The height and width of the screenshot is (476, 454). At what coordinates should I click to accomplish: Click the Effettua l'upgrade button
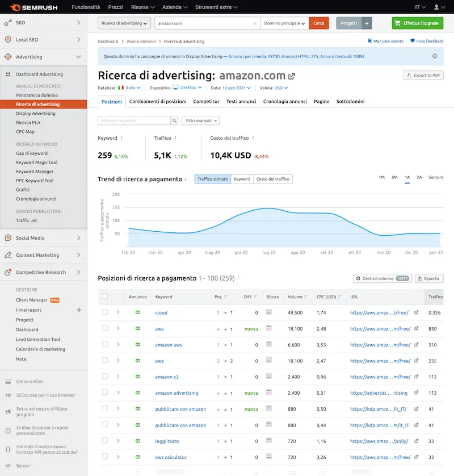coord(418,23)
